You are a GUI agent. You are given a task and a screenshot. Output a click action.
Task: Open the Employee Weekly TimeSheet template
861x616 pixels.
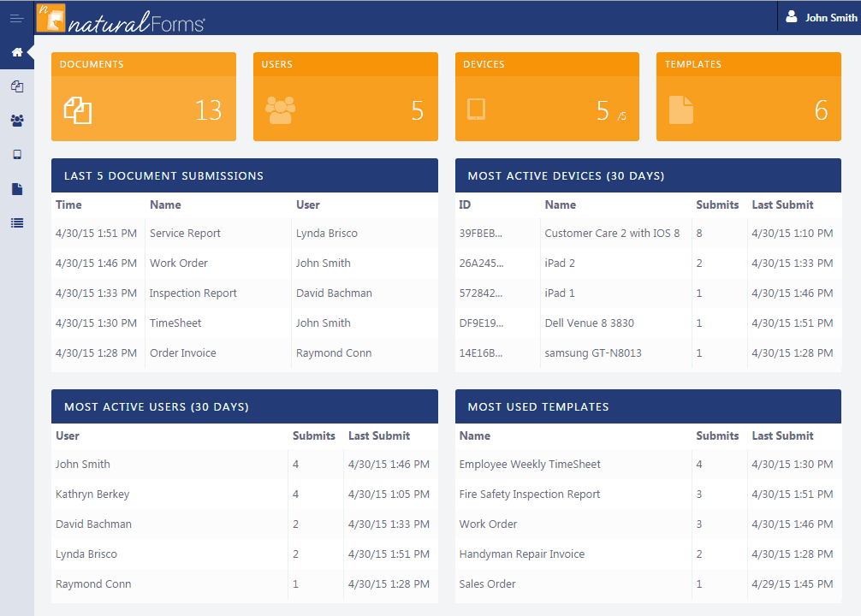[x=528, y=464]
